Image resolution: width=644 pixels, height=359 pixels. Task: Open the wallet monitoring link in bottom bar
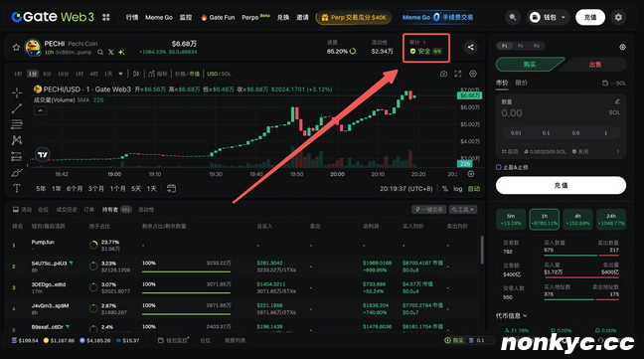[x=173, y=340]
